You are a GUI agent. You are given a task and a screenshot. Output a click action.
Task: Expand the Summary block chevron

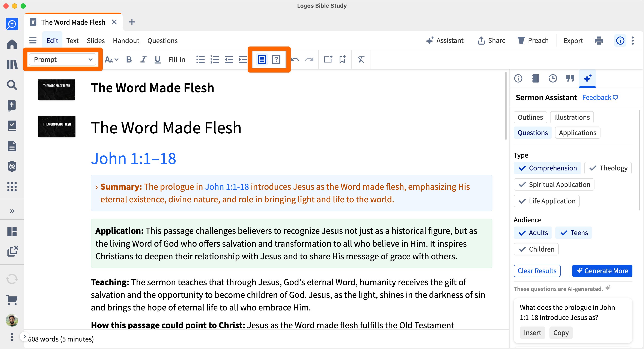point(97,187)
